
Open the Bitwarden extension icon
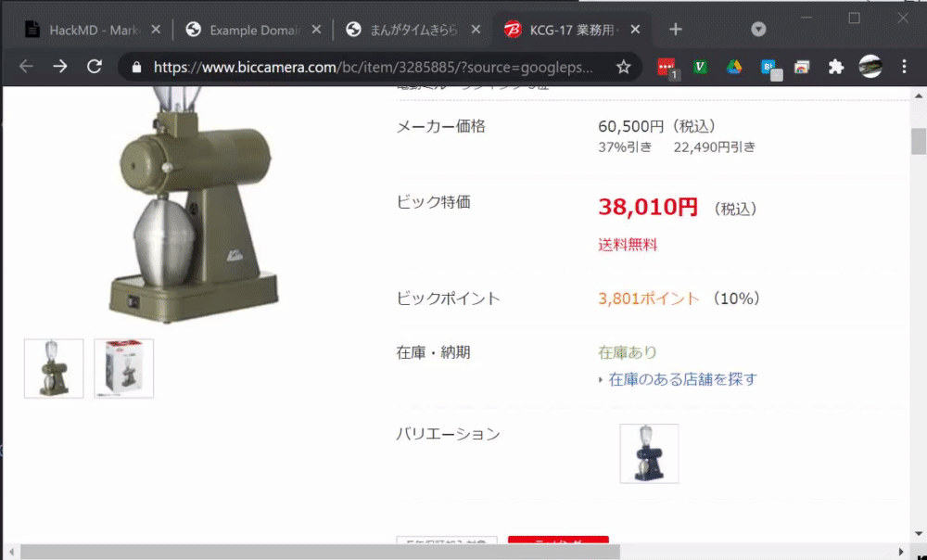(x=768, y=67)
